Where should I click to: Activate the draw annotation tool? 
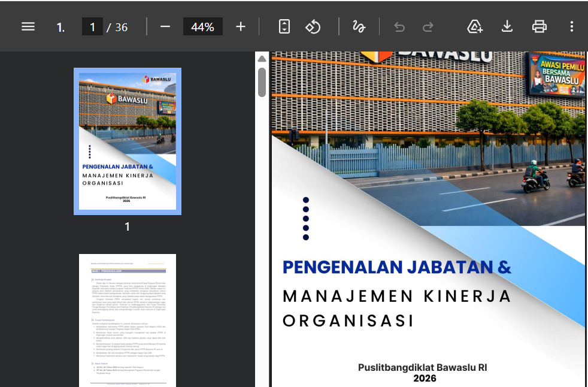point(359,26)
